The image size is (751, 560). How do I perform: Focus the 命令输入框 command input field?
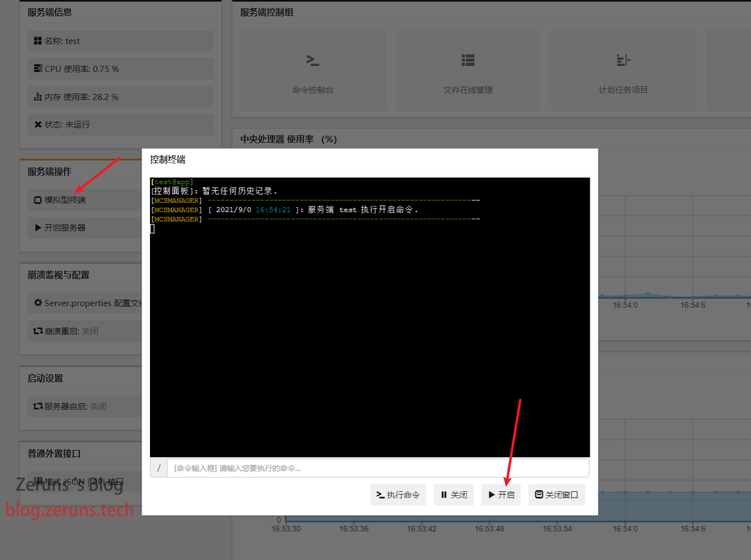tap(378, 468)
